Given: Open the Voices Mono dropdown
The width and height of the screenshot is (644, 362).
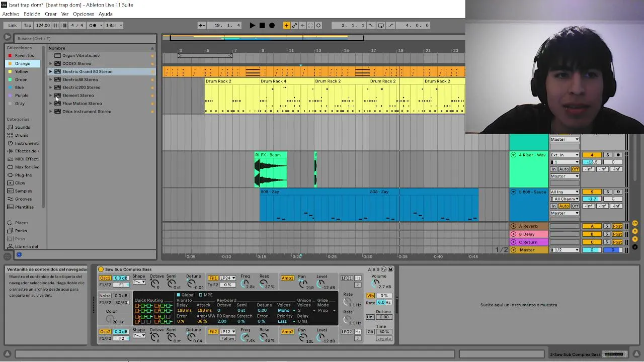Looking at the screenshot, I should coord(286,311).
